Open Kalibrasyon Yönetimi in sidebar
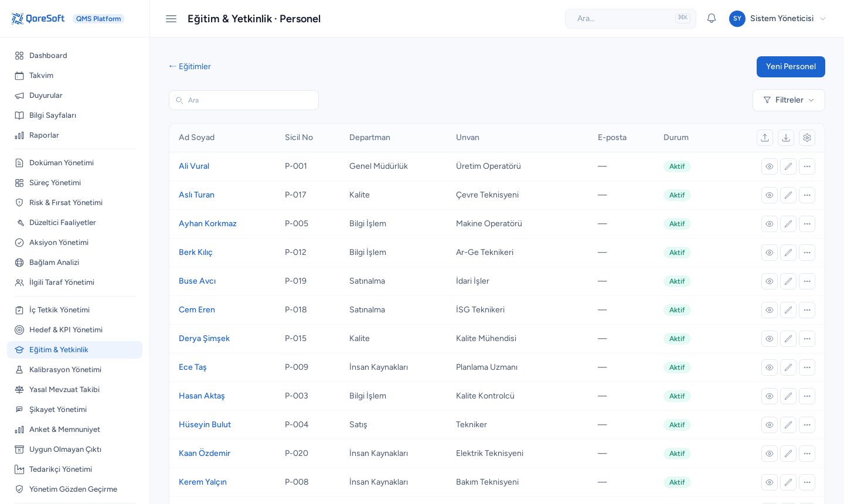This screenshot has height=504, width=844. [x=74, y=370]
